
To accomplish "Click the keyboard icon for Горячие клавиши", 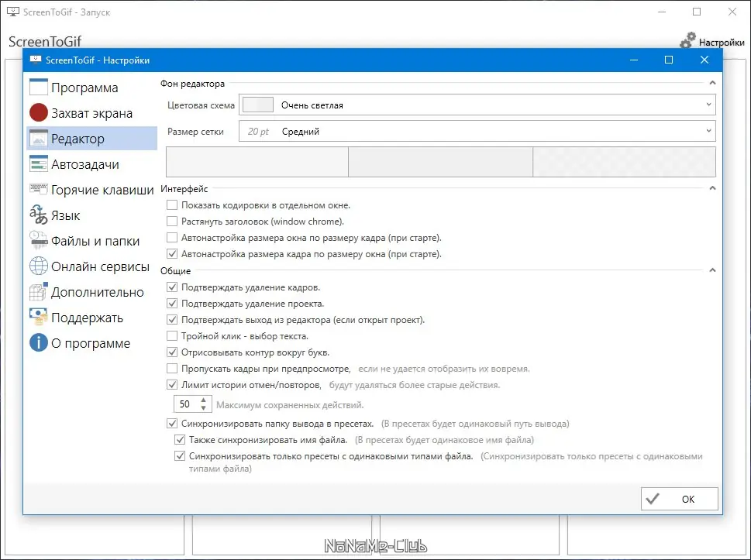I will [x=38, y=188].
